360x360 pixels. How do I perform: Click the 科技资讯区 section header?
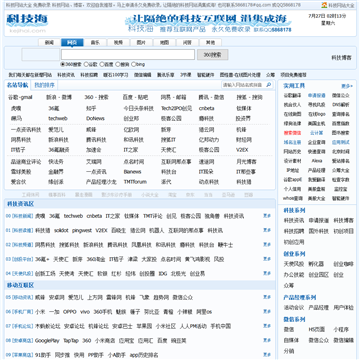pyautogui.click(x=20, y=204)
